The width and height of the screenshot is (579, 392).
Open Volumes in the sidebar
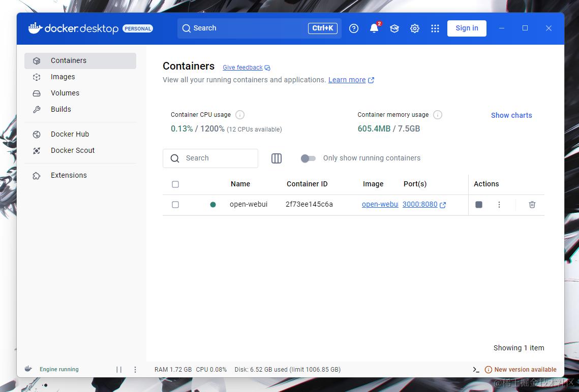[80, 93]
